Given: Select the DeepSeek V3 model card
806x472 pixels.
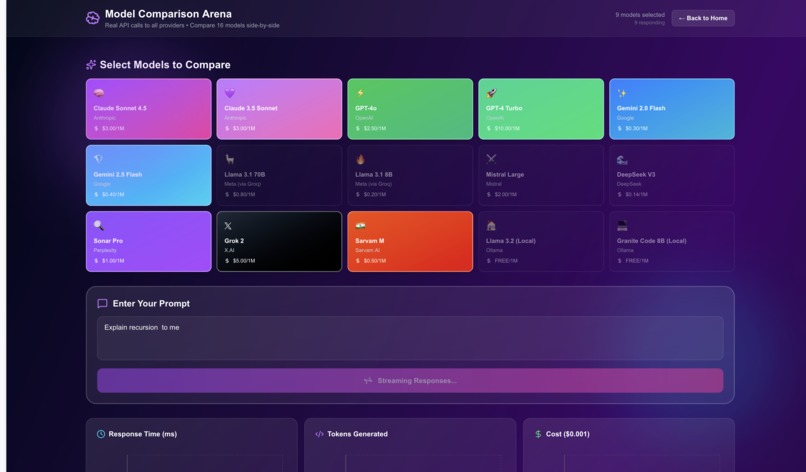Looking at the screenshot, I should coord(672,175).
